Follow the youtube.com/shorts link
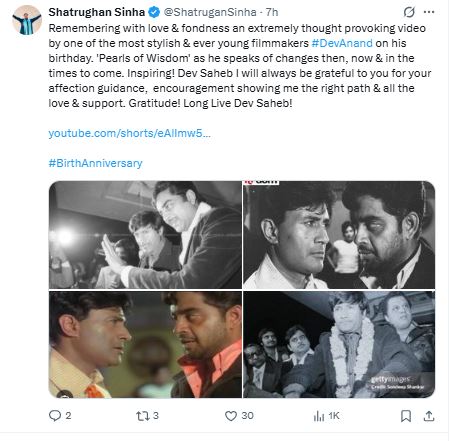Viewport: 449px width, 441px height. 129,133
